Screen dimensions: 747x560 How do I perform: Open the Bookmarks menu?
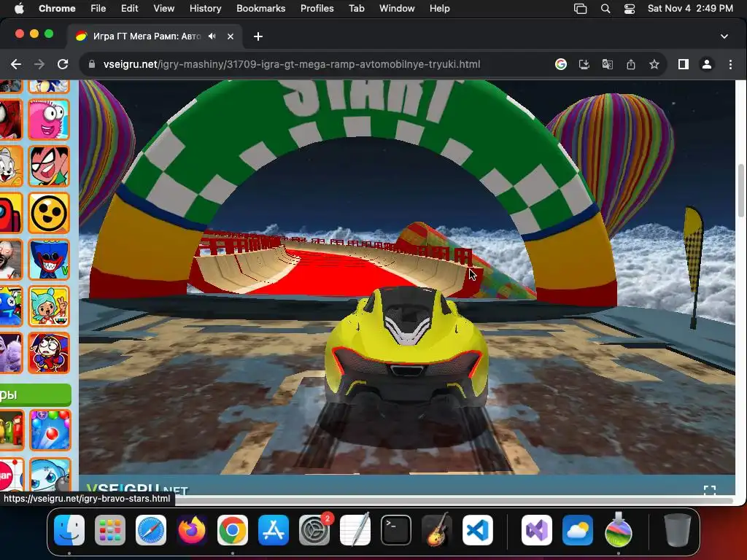click(260, 9)
